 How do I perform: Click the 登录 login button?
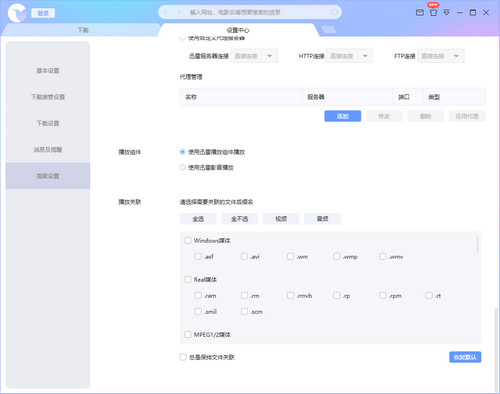click(43, 13)
